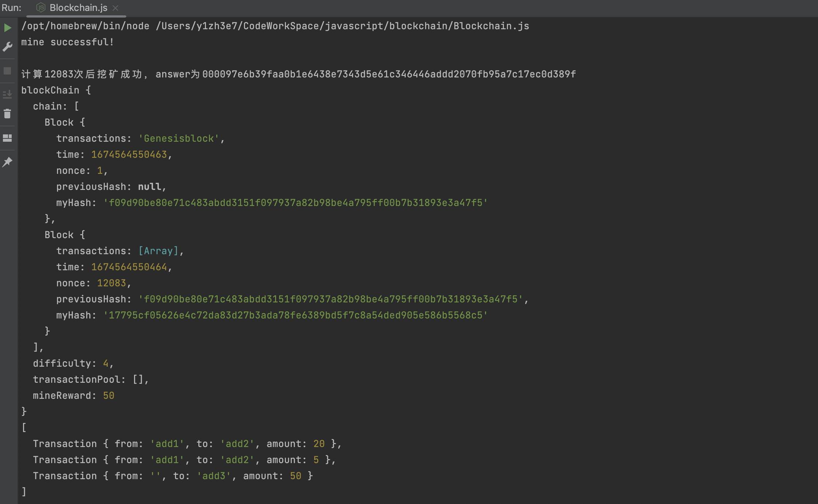Click the Stop process square icon

(7, 71)
